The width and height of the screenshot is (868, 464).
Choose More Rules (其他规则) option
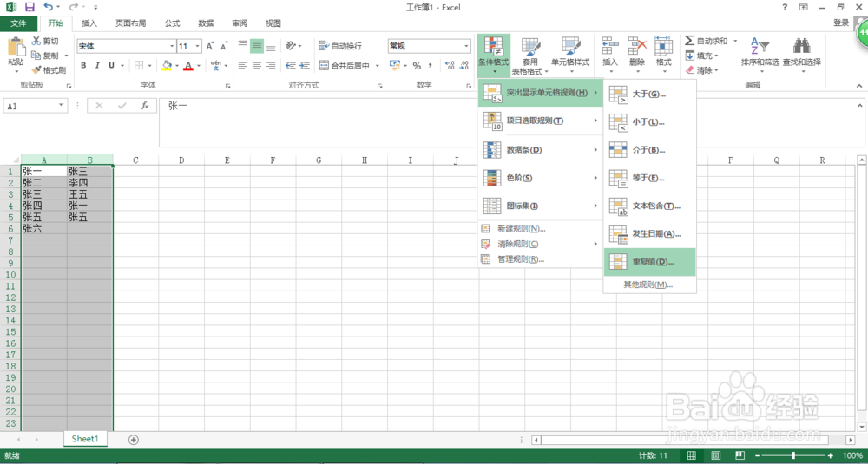click(x=648, y=284)
